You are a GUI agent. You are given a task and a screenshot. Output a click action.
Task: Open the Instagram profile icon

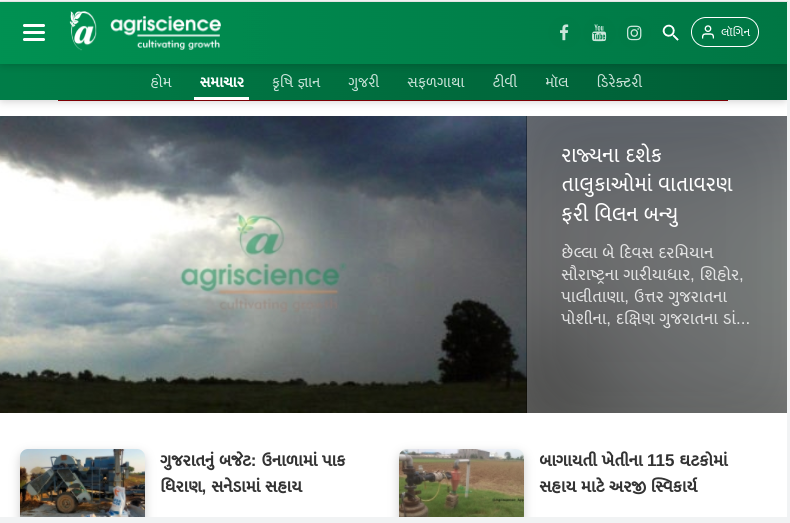pyautogui.click(x=634, y=33)
